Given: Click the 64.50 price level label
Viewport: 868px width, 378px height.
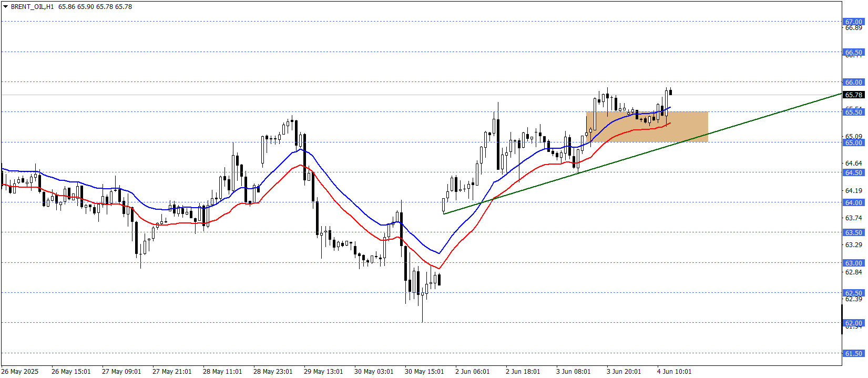Looking at the screenshot, I should coord(853,172).
